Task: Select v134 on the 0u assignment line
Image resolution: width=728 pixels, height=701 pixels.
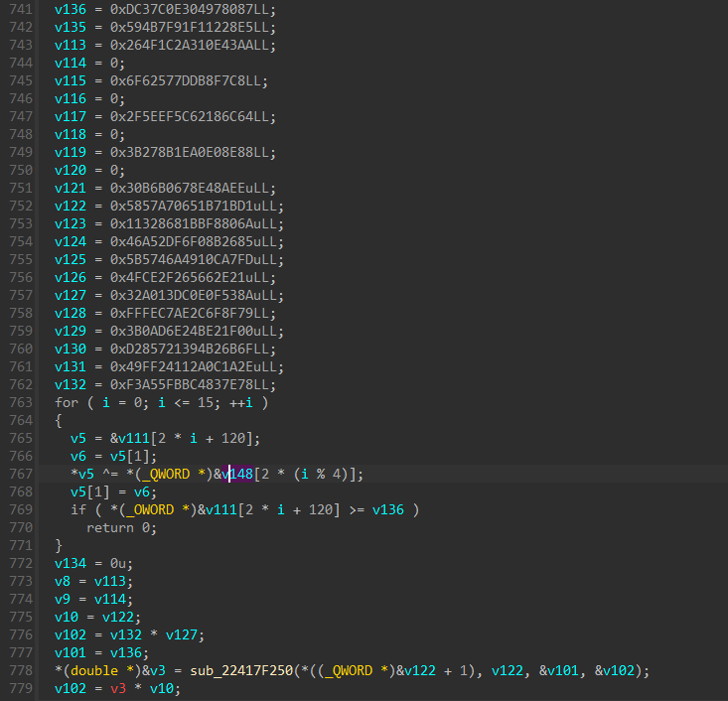Action: click(70, 564)
